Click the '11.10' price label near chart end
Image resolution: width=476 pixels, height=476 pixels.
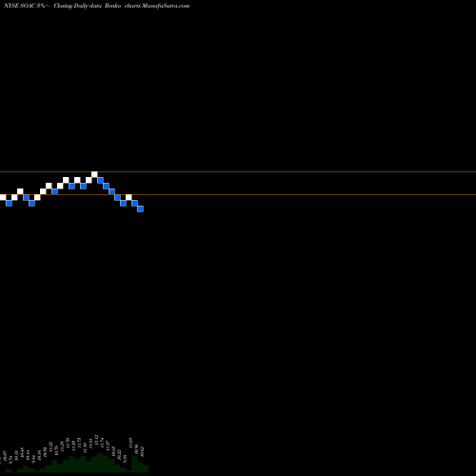coord(130,443)
